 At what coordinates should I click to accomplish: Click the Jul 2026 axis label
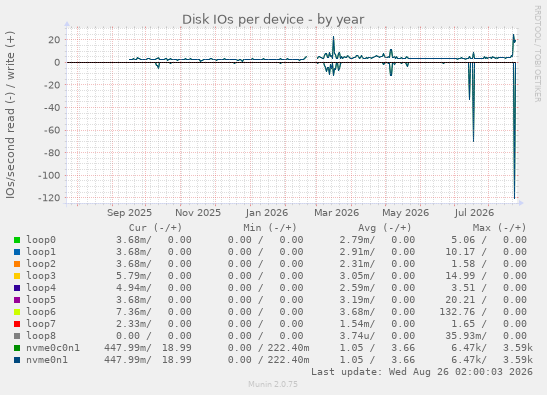(474, 213)
